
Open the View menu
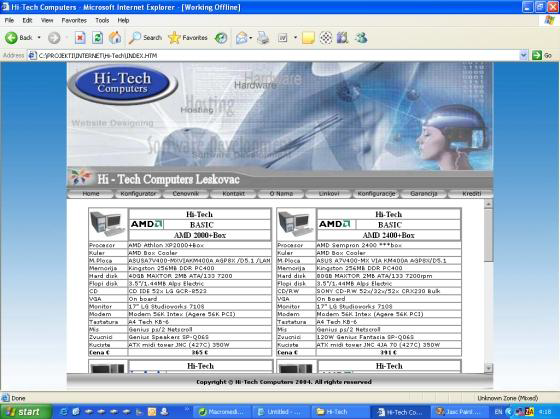[47, 20]
